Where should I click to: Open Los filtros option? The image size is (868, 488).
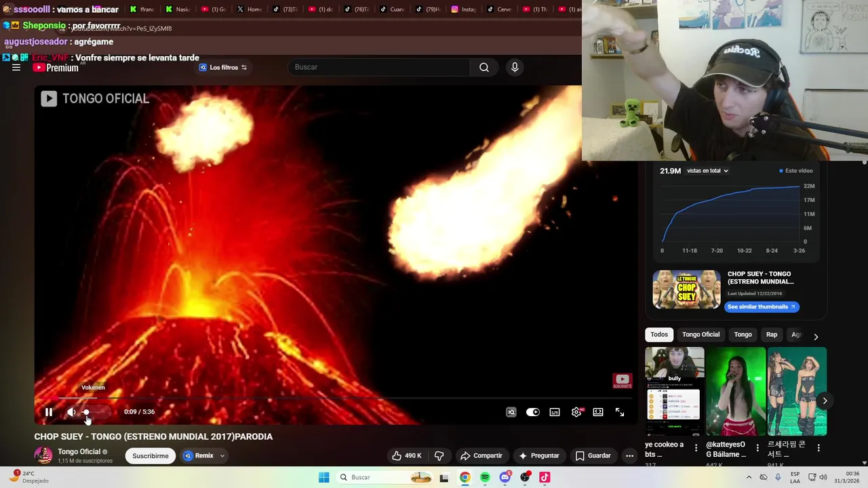click(224, 67)
